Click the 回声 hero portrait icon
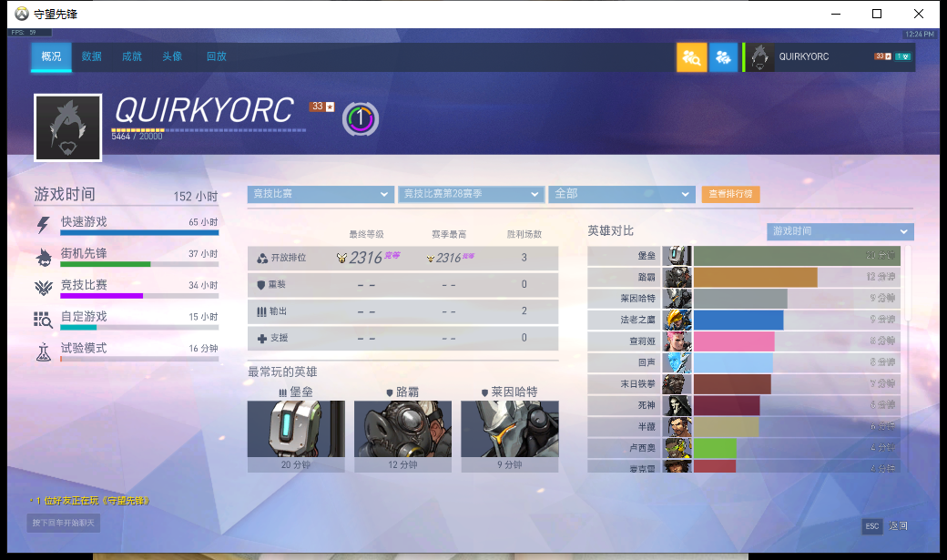Image resolution: width=947 pixels, height=560 pixels. tap(677, 362)
